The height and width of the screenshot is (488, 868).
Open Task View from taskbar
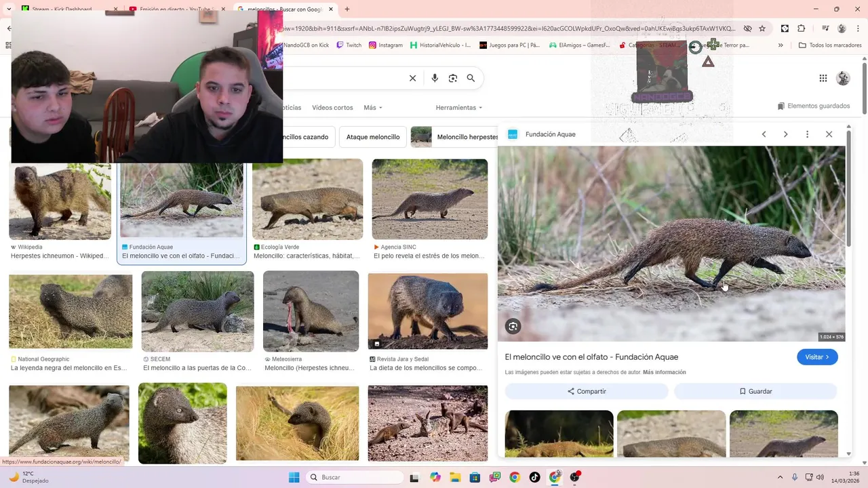(414, 477)
